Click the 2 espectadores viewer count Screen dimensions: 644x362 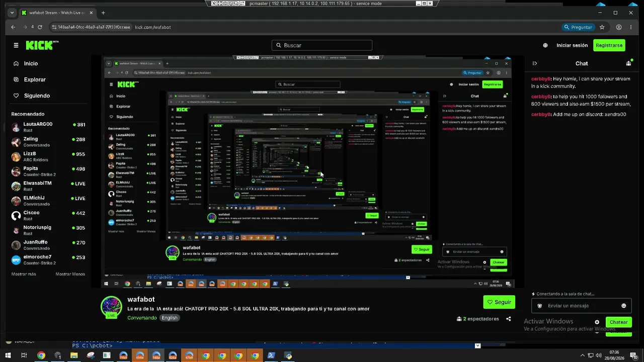[x=477, y=319]
